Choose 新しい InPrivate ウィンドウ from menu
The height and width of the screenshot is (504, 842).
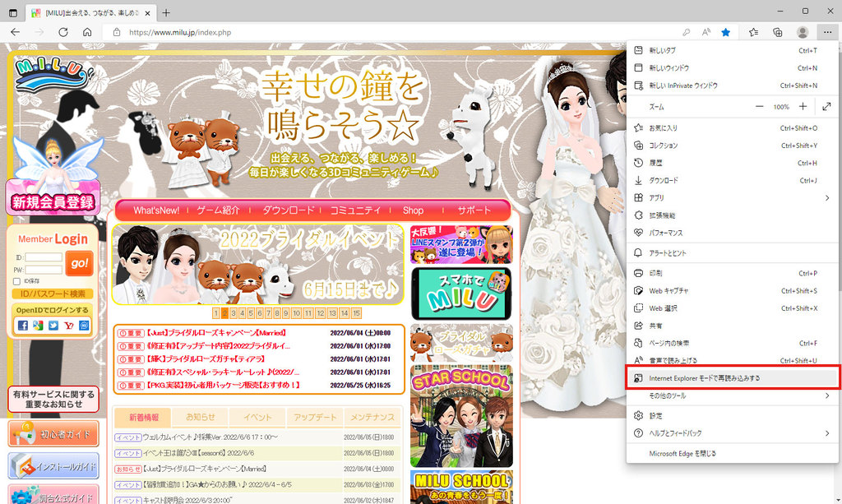pos(683,86)
